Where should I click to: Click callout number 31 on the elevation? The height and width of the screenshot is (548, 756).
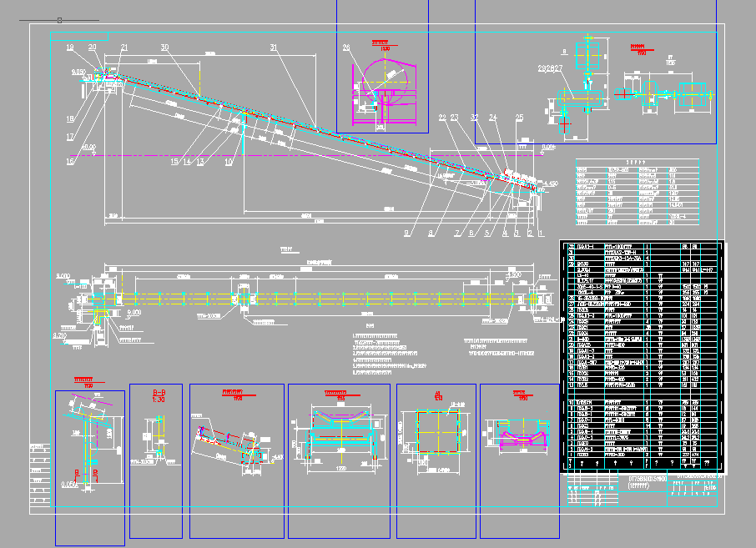274,48
